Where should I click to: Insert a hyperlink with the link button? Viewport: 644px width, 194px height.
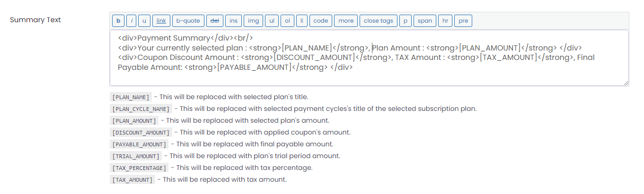(x=161, y=21)
